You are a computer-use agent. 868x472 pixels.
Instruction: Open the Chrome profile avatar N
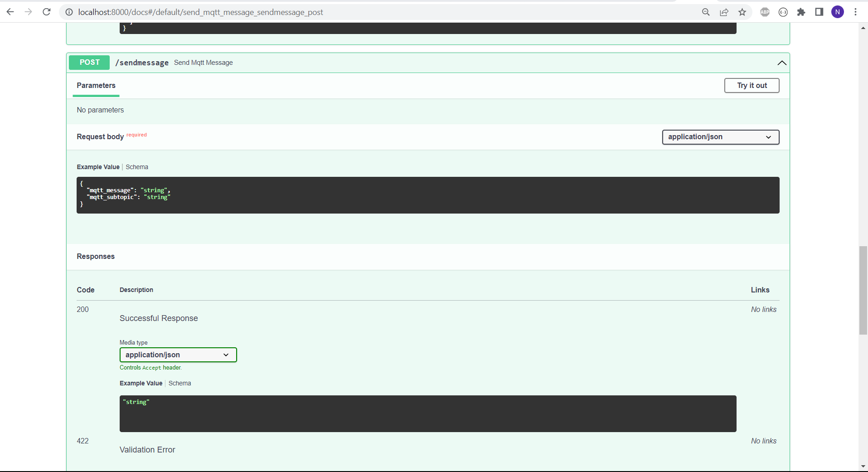(837, 12)
